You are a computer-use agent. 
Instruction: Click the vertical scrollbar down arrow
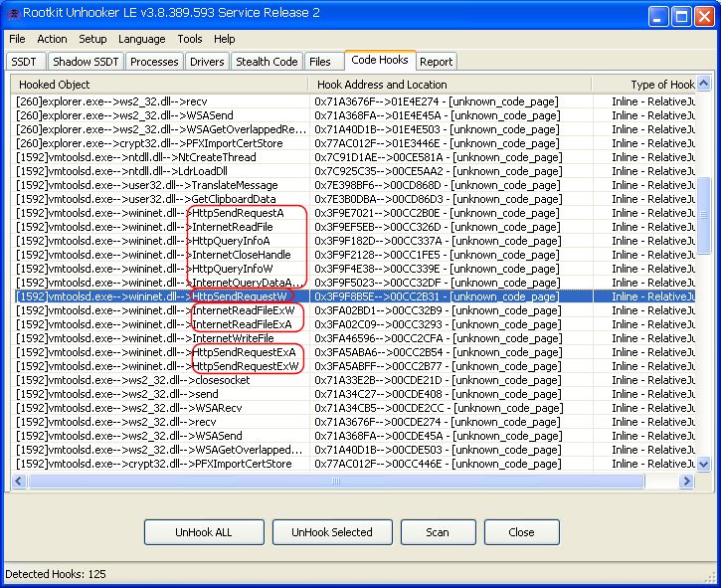704,465
